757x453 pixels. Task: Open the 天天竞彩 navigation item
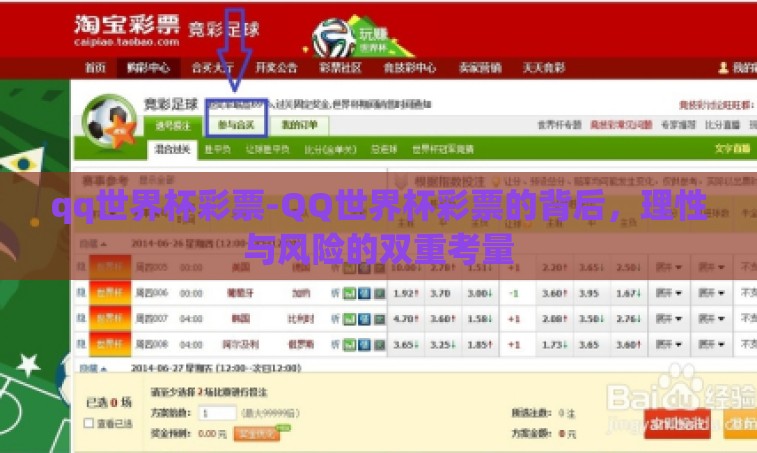(x=544, y=68)
